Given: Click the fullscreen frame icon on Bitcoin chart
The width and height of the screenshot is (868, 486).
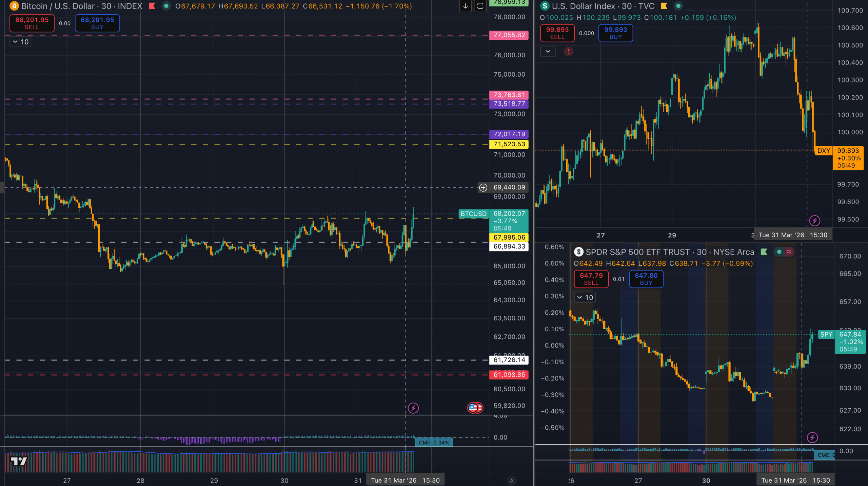Looking at the screenshot, I should [x=480, y=6].
